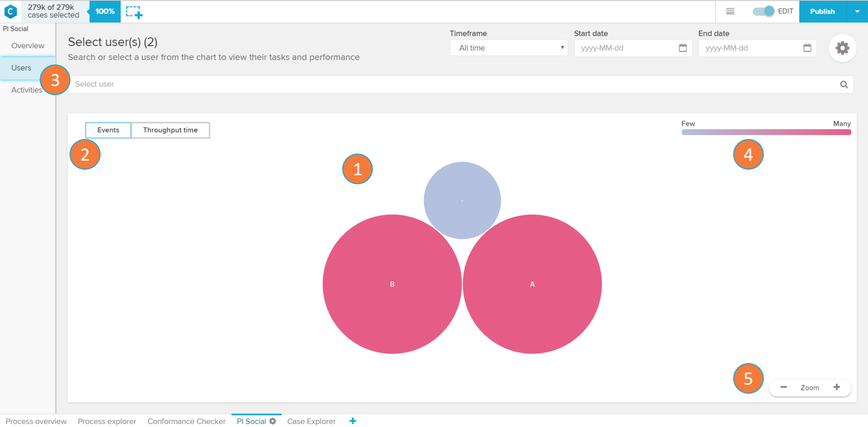
Task: Zoom out with the minus icon
Action: [x=783, y=387]
